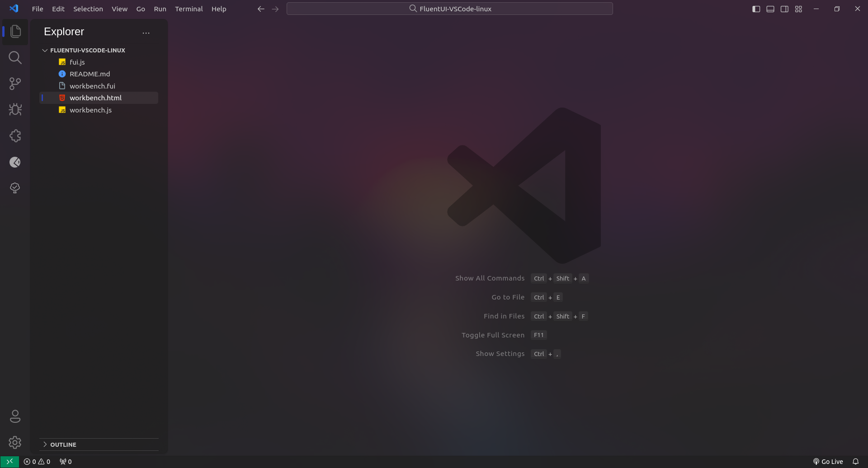Click the Show Settings hint

click(500, 354)
